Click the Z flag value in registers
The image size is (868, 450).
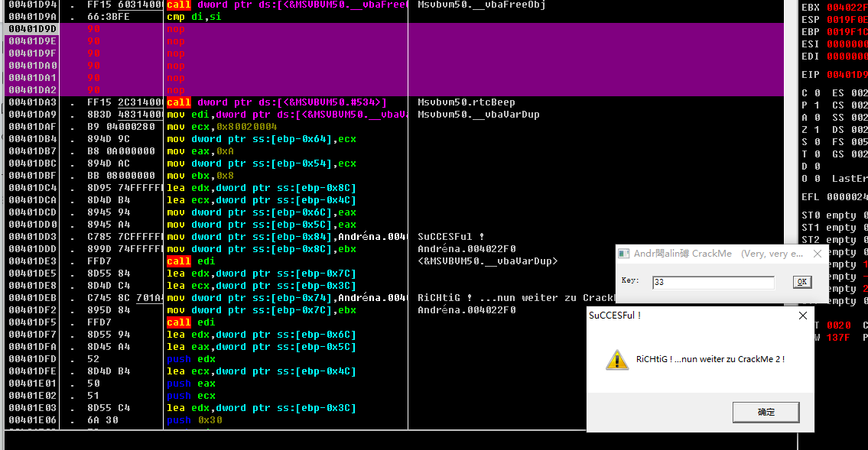pyautogui.click(x=818, y=130)
